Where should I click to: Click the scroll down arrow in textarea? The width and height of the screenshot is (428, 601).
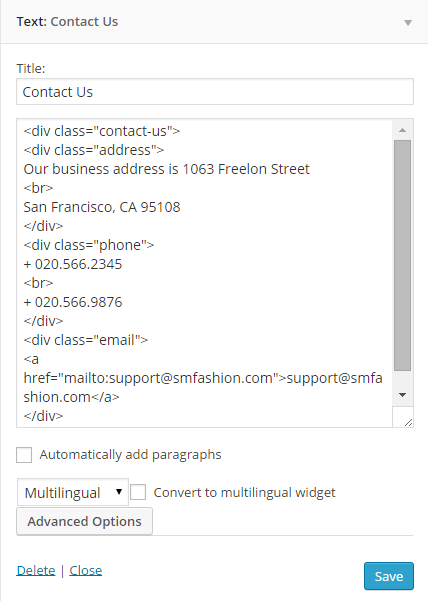(x=402, y=395)
